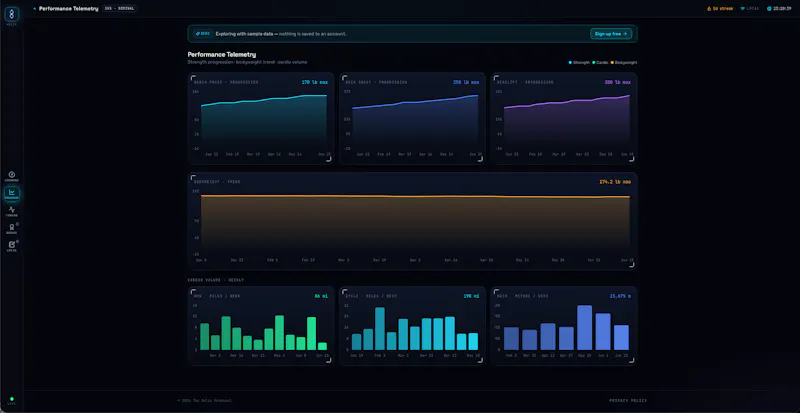Select the Progress chart icon in sidebar
The height and width of the screenshot is (413, 800).
(x=12, y=192)
